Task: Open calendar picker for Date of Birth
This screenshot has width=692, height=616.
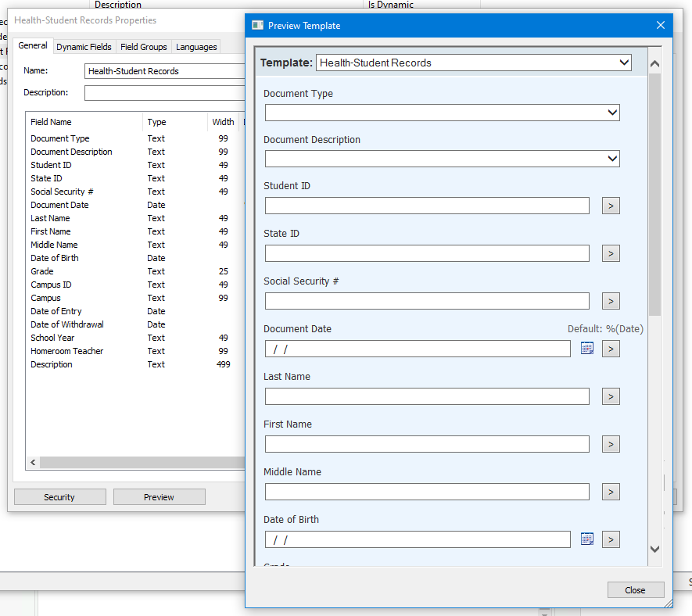Action: [x=586, y=539]
